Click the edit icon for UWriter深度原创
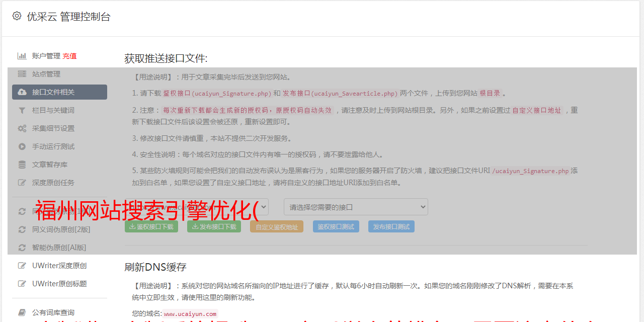Image resolution: width=644 pixels, height=322 pixels. click(x=22, y=266)
